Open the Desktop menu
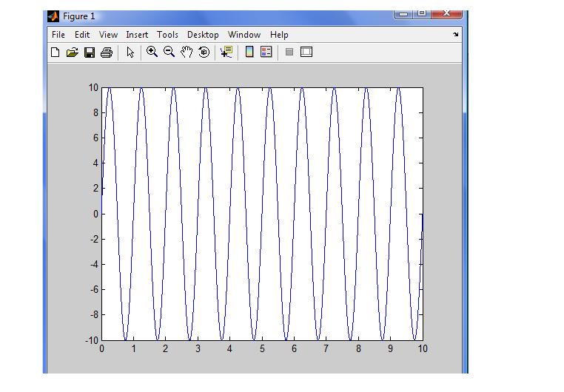Viewport: 564px width, 392px height. pos(203,35)
